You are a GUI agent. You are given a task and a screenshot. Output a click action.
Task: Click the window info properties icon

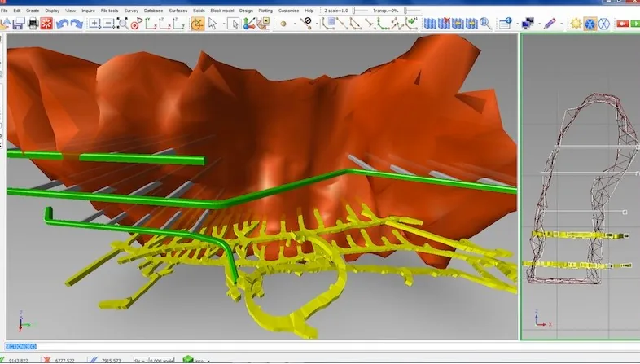point(506,24)
